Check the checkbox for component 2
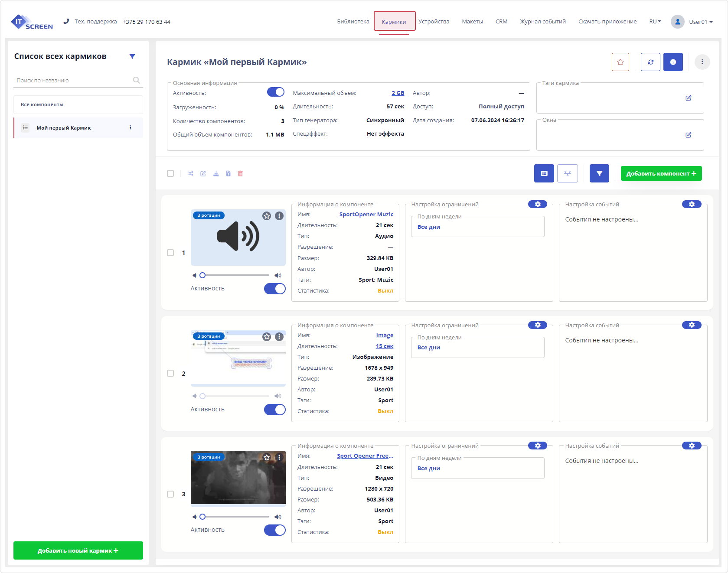The image size is (728, 573). click(170, 373)
